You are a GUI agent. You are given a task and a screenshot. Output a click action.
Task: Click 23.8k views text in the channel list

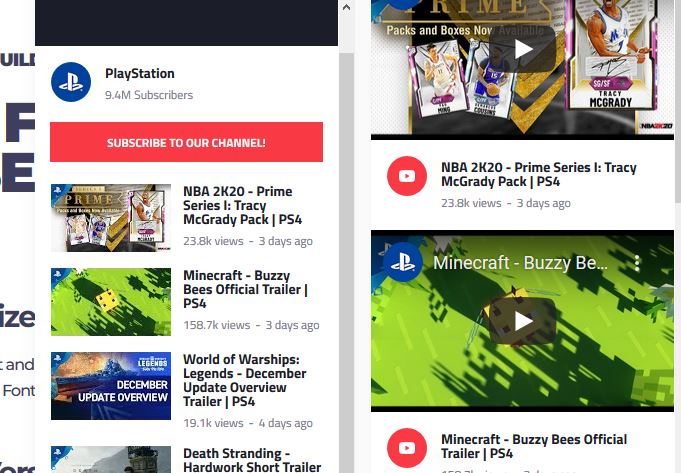point(213,241)
